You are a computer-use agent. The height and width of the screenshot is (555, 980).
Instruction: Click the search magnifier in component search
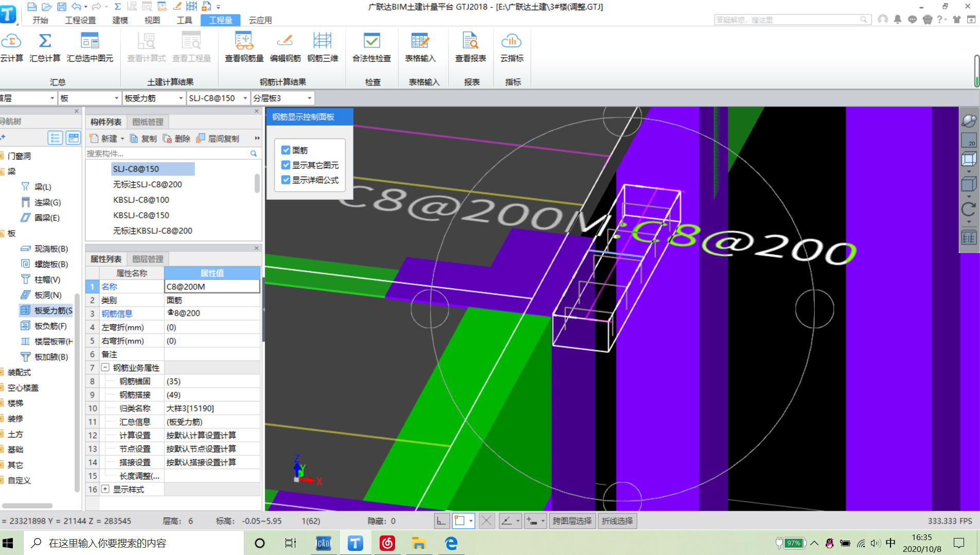point(254,153)
